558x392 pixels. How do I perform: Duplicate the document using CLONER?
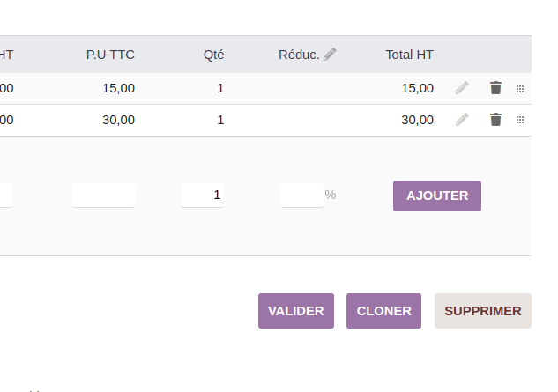pos(384,311)
